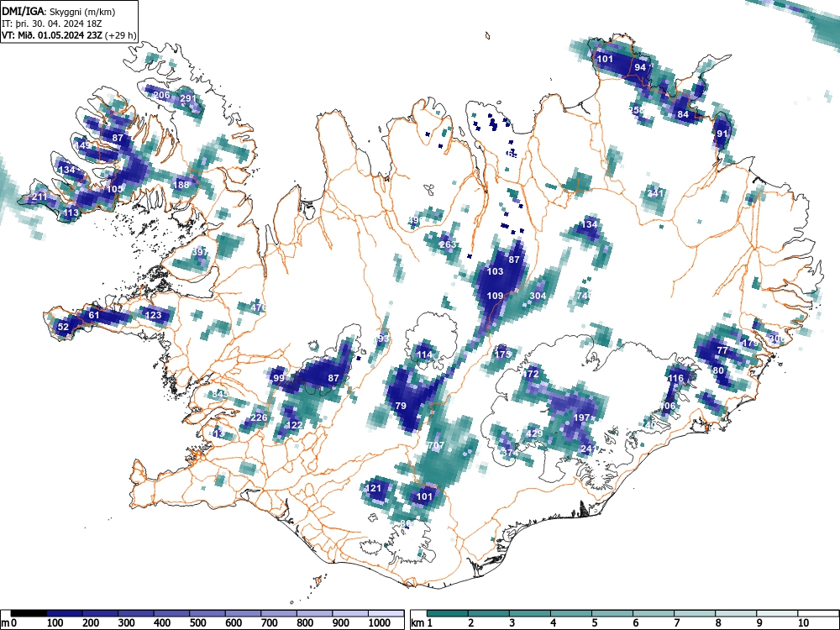Screen dimensions: 840x630
Task: Click the visibility value '84' on the map
Action: pyautogui.click(x=683, y=114)
